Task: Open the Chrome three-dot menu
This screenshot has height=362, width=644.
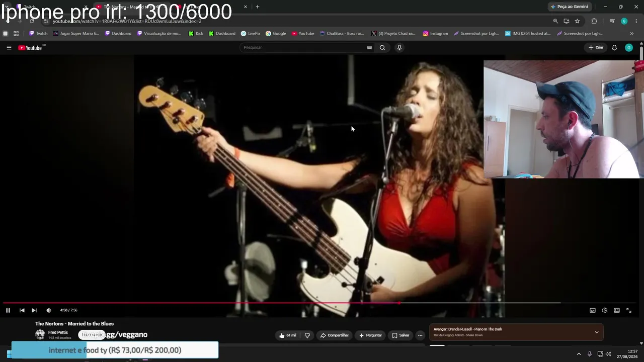Action: [x=636, y=21]
